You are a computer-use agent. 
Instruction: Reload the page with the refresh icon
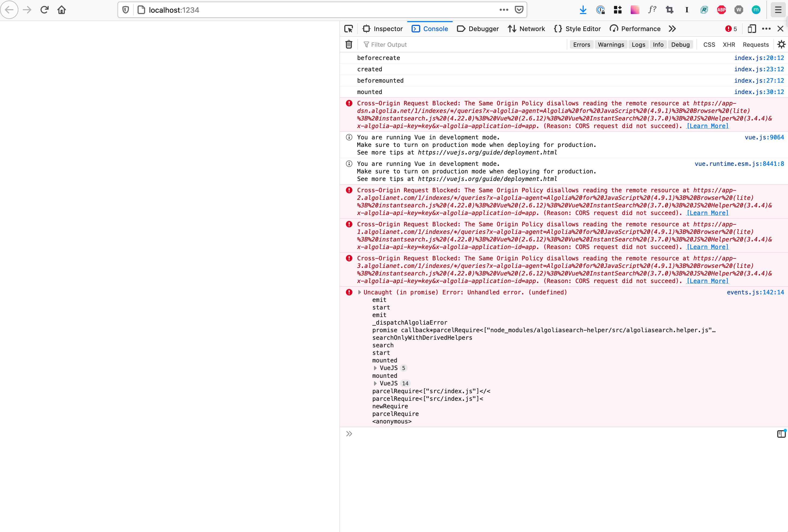point(44,10)
